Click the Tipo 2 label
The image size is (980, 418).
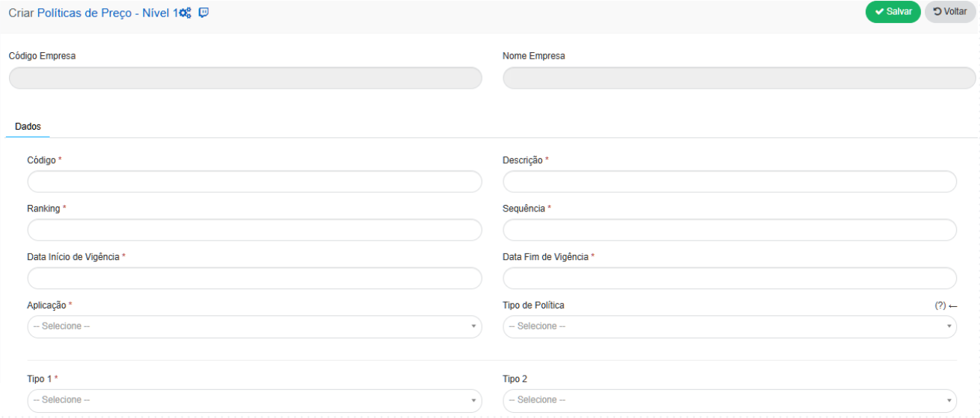(x=515, y=379)
